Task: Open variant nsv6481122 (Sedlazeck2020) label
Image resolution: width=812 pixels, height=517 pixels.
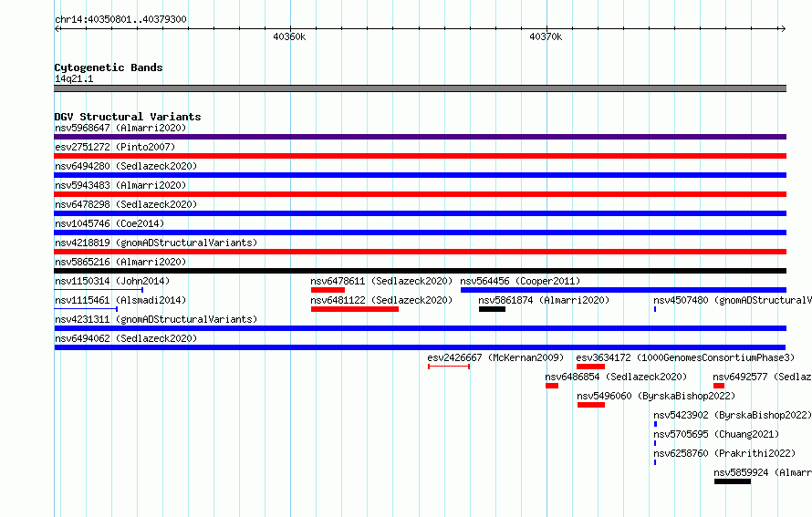Action: (x=381, y=300)
